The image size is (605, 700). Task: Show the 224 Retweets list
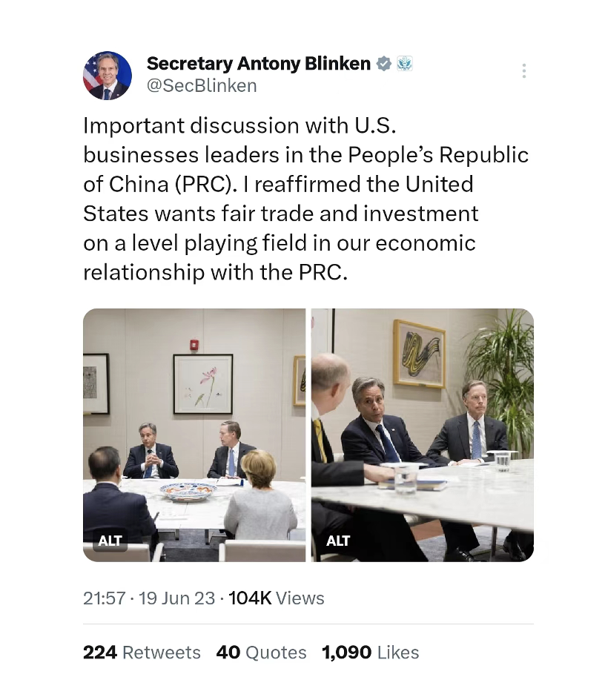(x=142, y=653)
